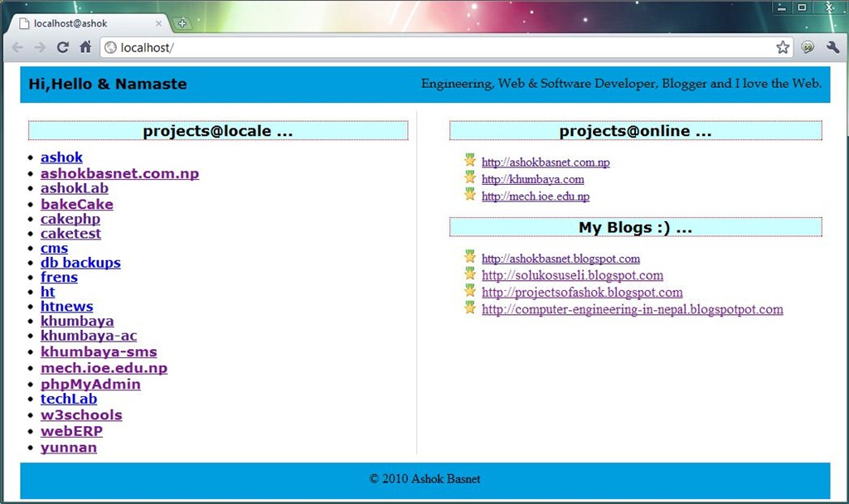The image size is (849, 504).
Task: Reload the localhost page
Action: tap(62, 47)
